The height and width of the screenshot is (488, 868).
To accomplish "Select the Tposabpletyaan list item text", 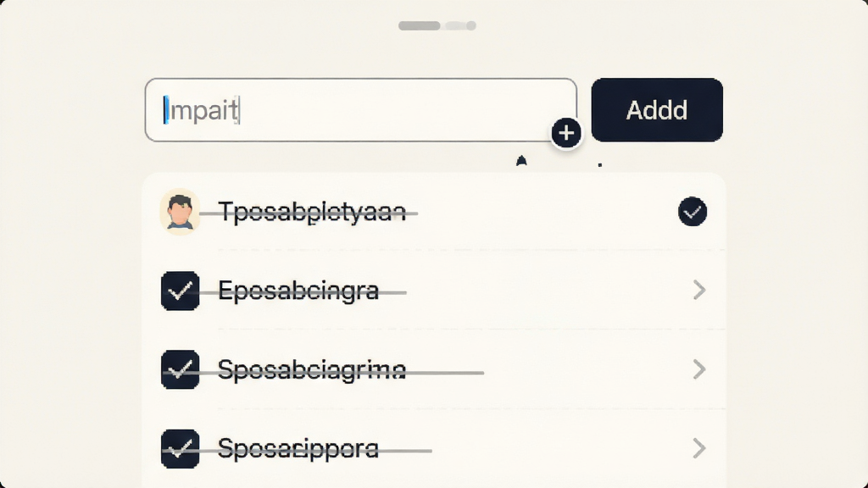I will tap(312, 212).
